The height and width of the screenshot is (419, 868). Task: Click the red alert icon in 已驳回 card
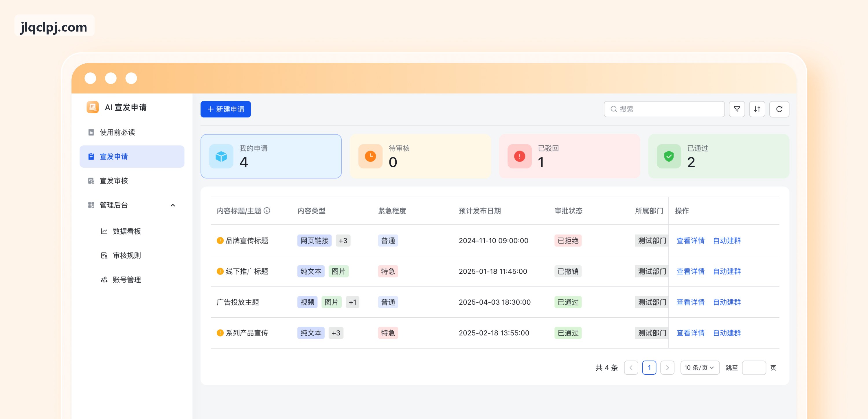pos(520,156)
